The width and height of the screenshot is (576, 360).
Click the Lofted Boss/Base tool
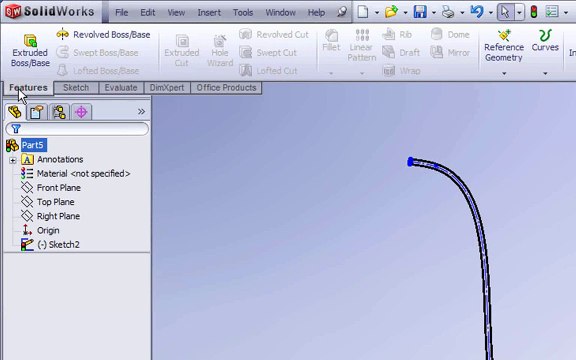point(97,70)
